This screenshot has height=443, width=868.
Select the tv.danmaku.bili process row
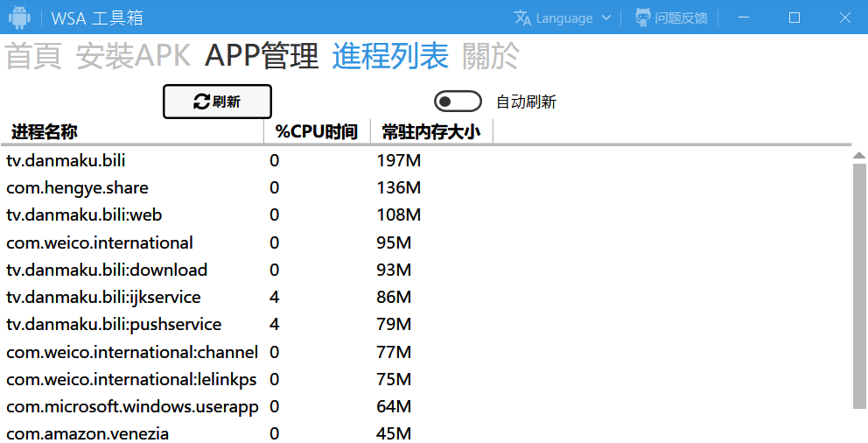426,160
